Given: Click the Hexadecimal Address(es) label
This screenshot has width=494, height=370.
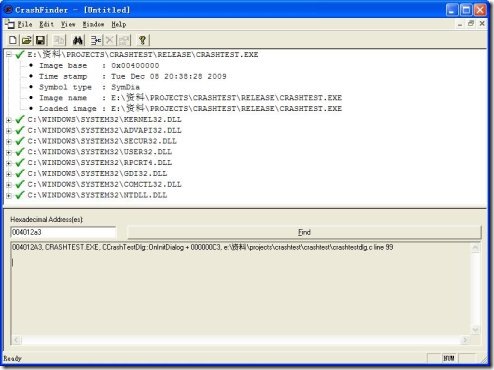Looking at the screenshot, I should (x=47, y=219).
